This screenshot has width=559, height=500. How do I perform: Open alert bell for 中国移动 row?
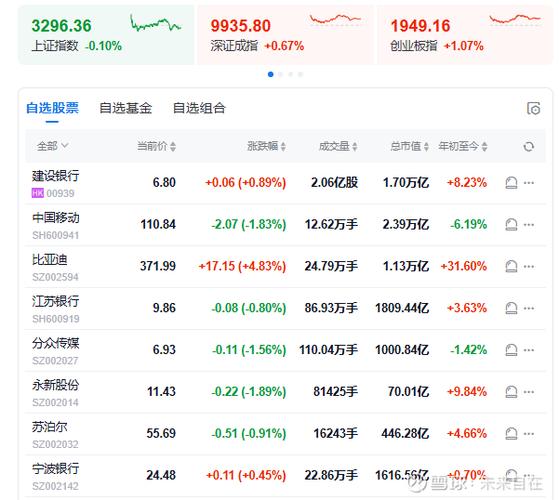pos(511,225)
